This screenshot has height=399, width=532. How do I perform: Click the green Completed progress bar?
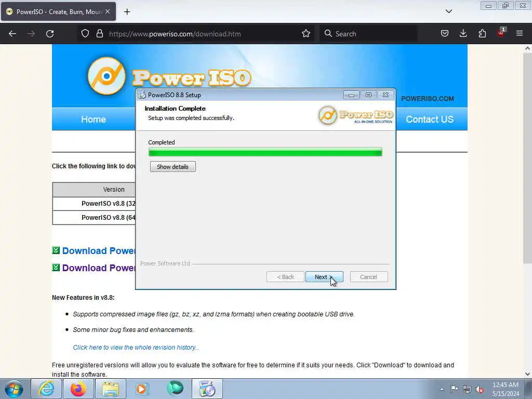(265, 152)
